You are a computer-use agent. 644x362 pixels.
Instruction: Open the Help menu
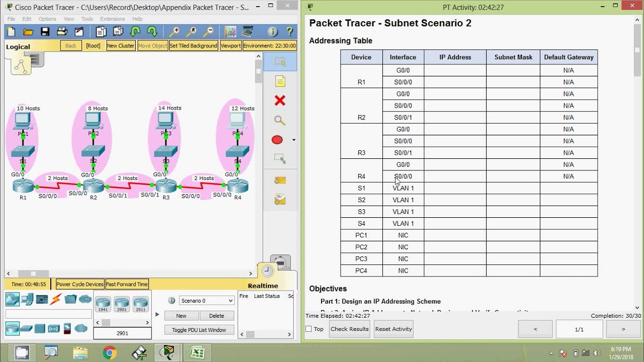tap(137, 19)
